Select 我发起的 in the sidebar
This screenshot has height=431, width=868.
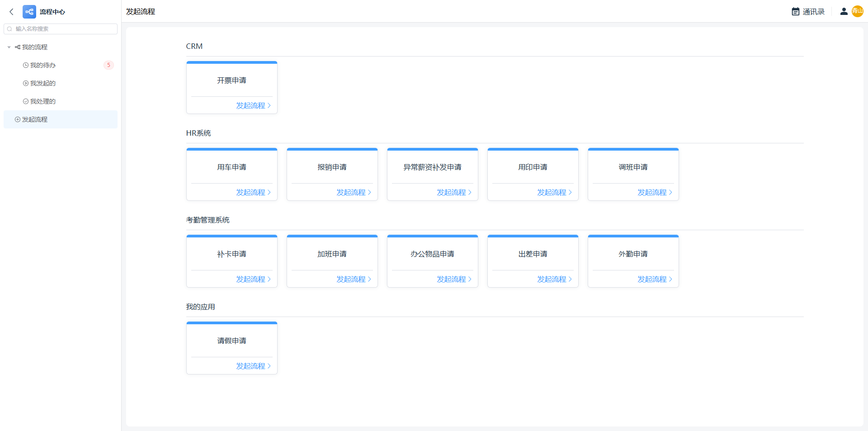[x=43, y=83]
